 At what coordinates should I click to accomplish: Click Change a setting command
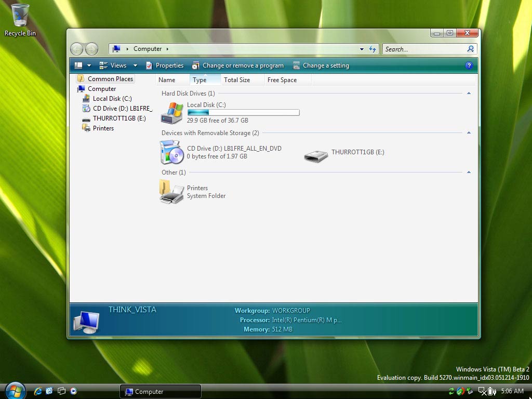(321, 65)
